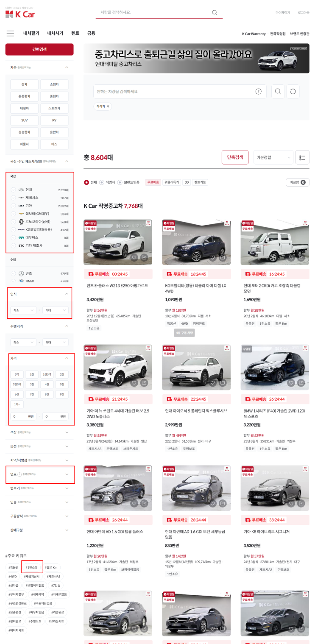The height and width of the screenshot is (644, 315).
Task: Open the 연식 최대 dropdown
Action: coord(56,310)
